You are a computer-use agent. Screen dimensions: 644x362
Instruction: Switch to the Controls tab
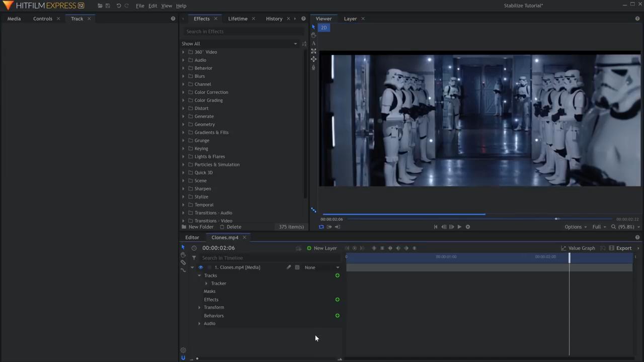[x=43, y=19]
